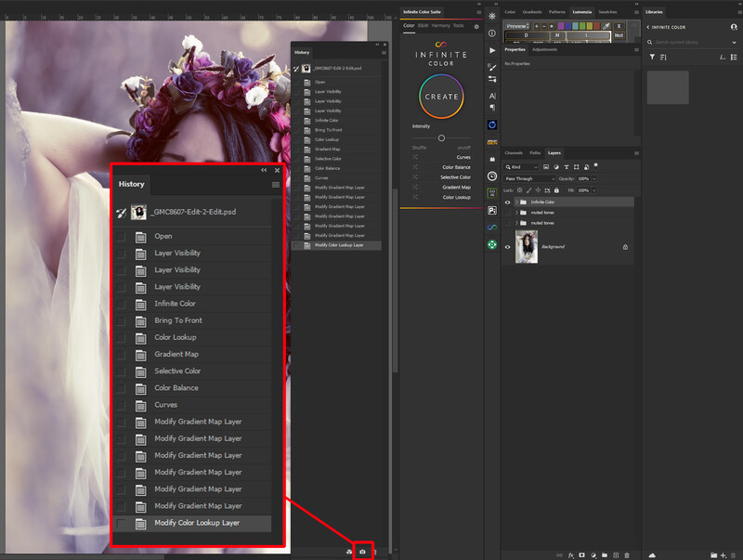
Task: Open the Libraries search options chevron
Action: (734, 42)
